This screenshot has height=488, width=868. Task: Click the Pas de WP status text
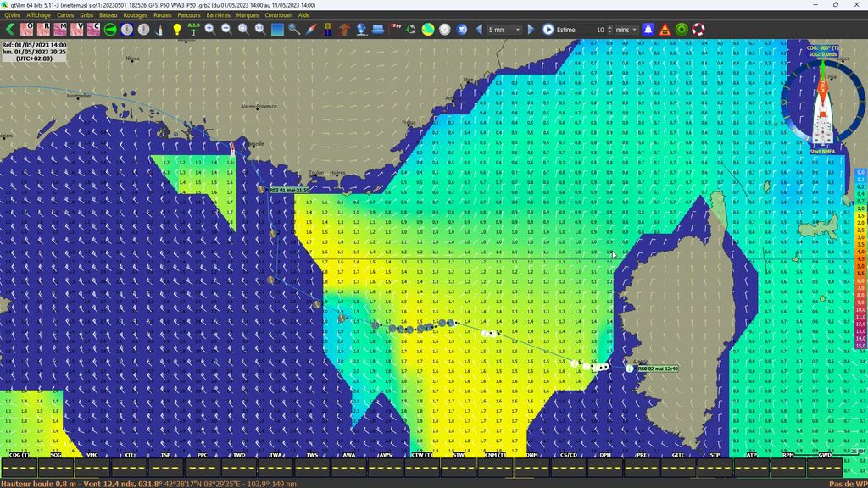pos(848,484)
